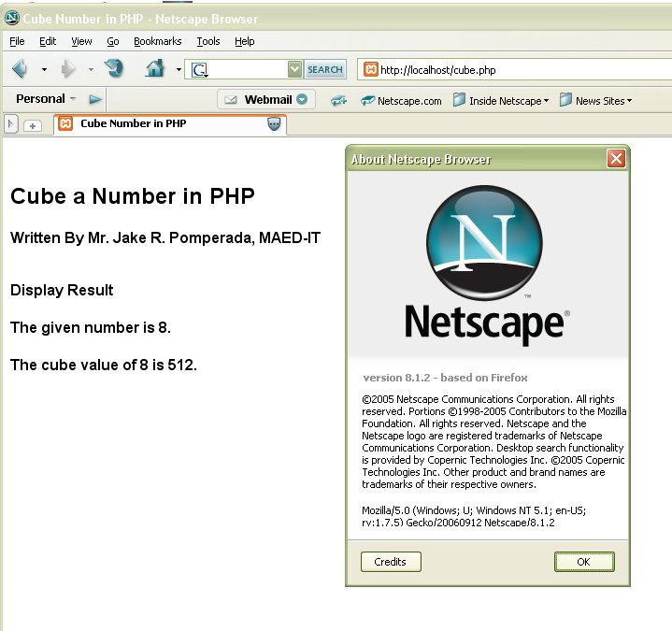Click the 'Written By Mr. Jake R. Pomperada' line
Screen dimensions: 672x631
[x=165, y=237]
